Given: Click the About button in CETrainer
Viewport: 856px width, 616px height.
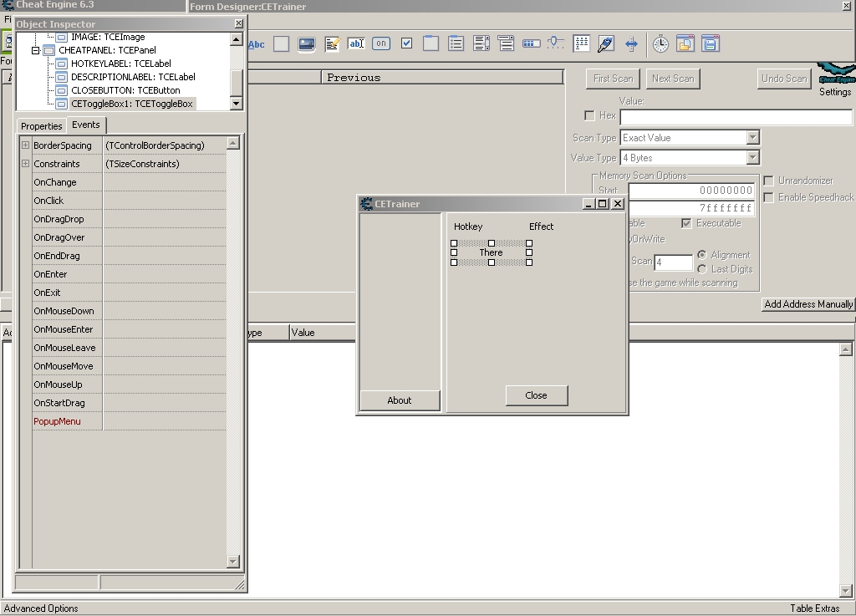Looking at the screenshot, I should click(400, 400).
